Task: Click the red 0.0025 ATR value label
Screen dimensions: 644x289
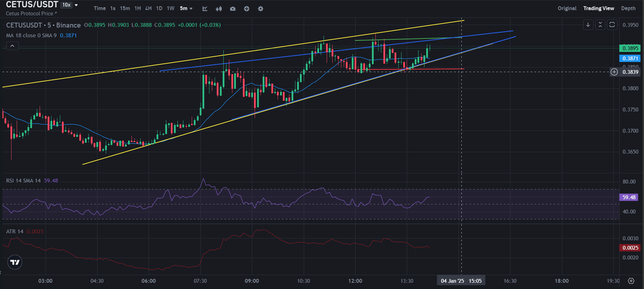Action: [630, 248]
